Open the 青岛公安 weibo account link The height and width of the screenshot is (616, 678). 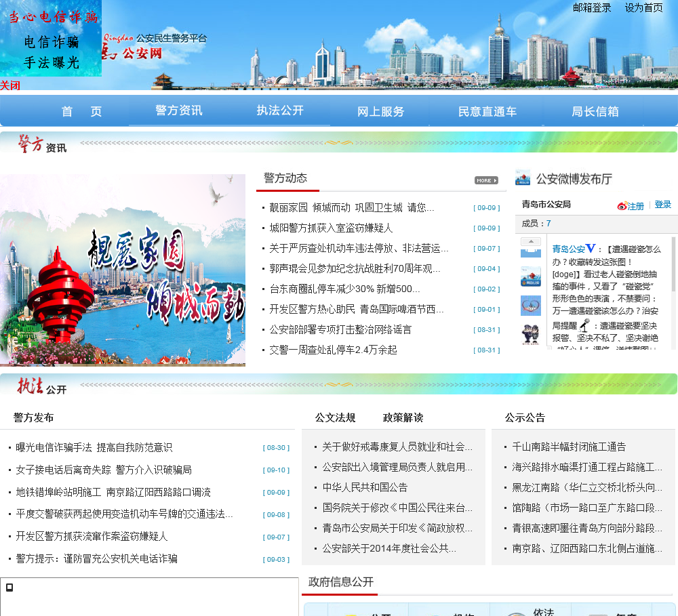point(568,249)
